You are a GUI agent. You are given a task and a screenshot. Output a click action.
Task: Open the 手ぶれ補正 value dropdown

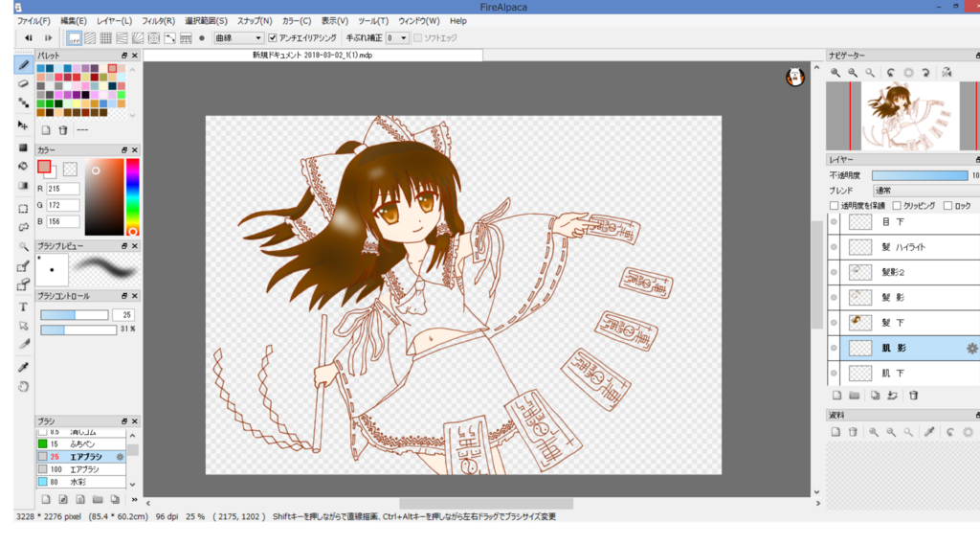coord(397,38)
